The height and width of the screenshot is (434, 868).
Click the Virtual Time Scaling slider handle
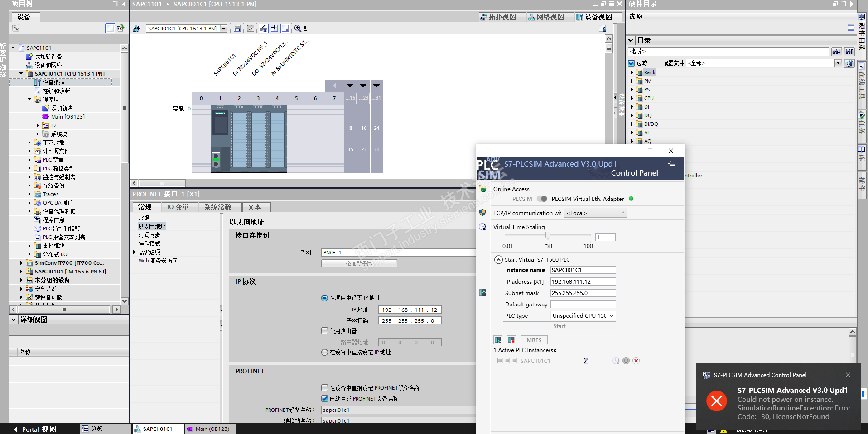pyautogui.click(x=548, y=235)
